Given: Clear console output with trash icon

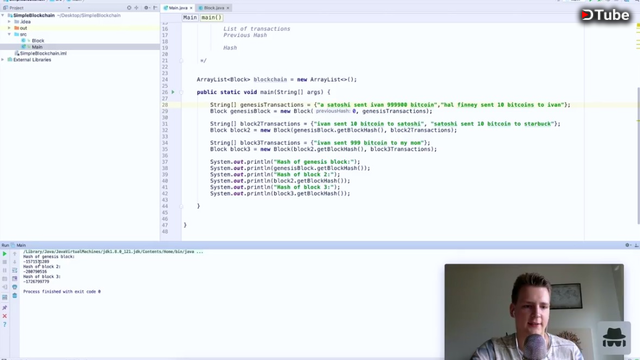Looking at the screenshot, I should coord(15,296).
